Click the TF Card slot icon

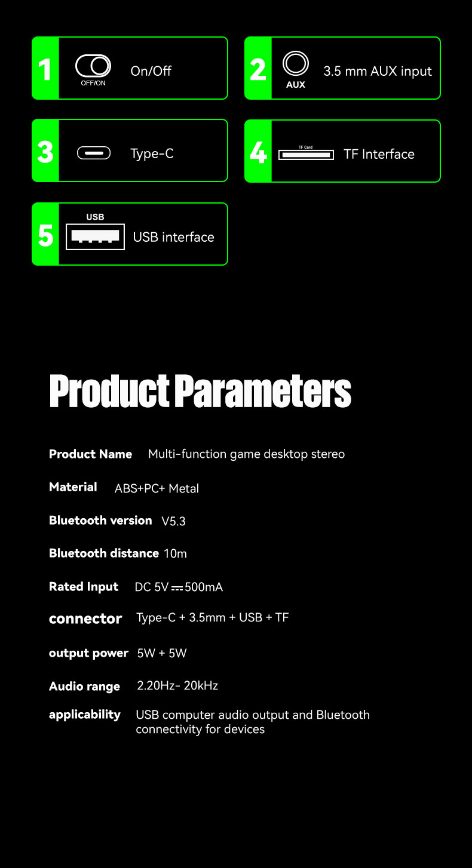click(306, 155)
